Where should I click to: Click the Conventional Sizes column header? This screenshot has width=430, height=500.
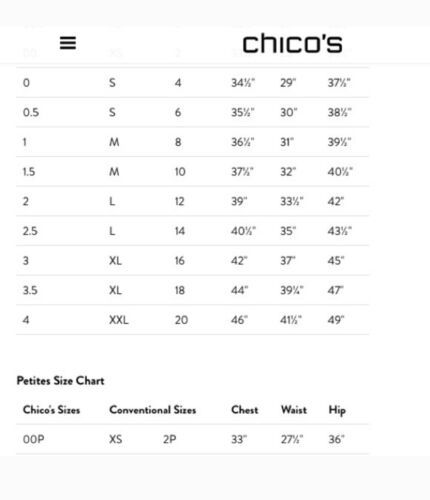[153, 410]
